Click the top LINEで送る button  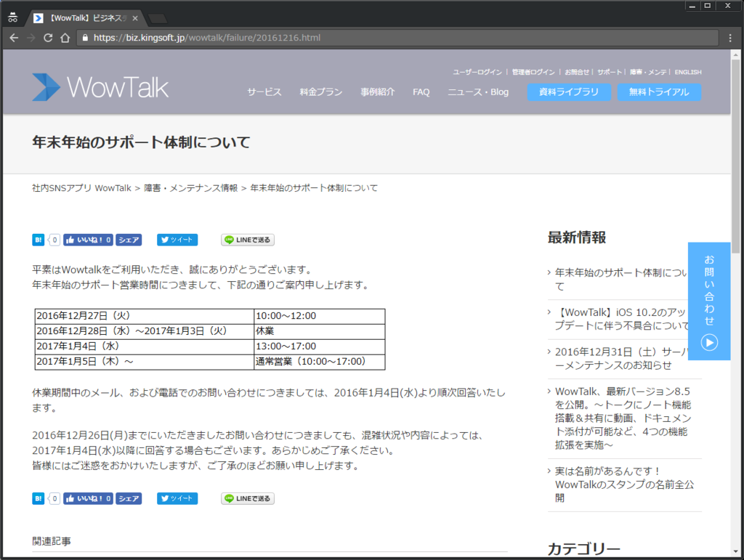pos(247,240)
